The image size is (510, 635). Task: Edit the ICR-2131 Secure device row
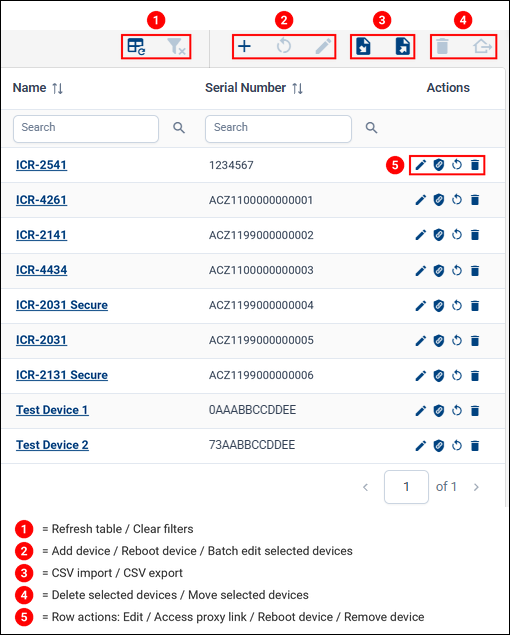421,376
